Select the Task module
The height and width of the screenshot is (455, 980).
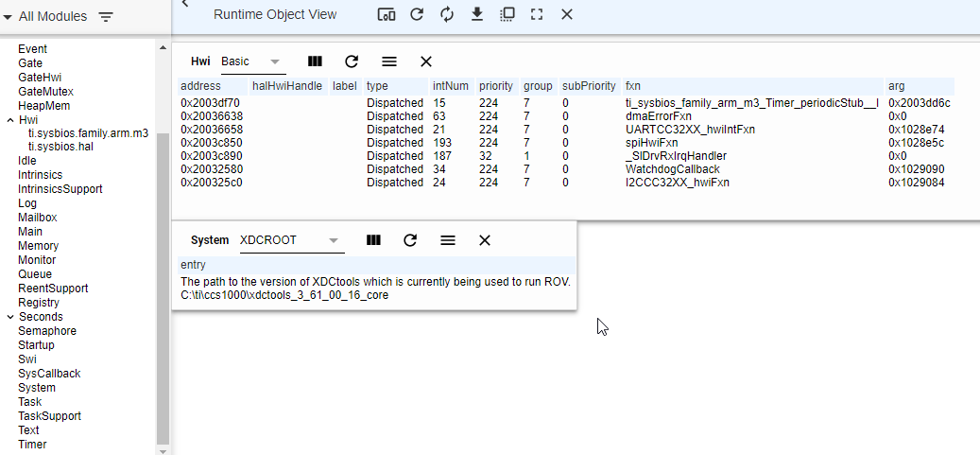pyautogui.click(x=30, y=402)
